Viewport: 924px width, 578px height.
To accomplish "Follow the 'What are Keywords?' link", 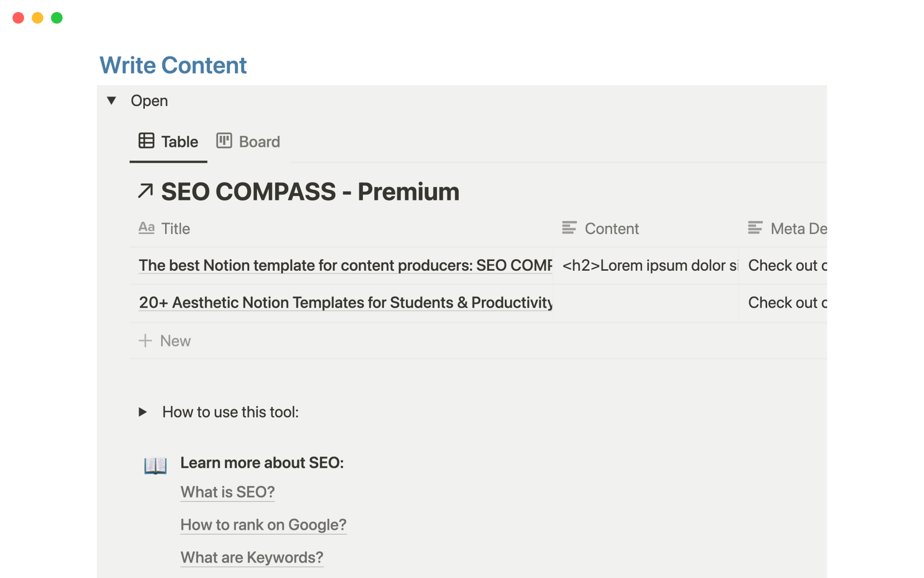I will coord(252,557).
